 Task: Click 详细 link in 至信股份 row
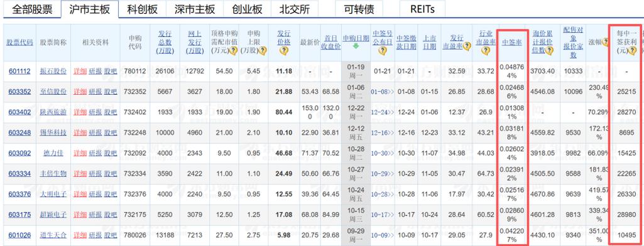click(80, 92)
